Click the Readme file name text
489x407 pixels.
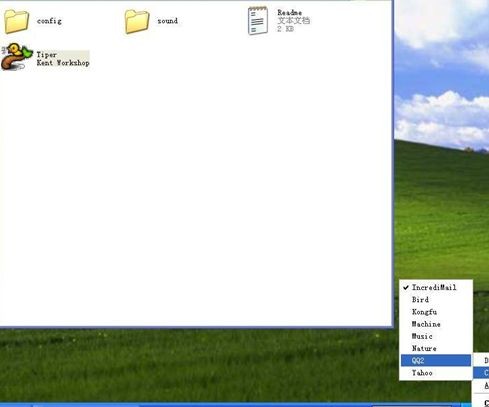[x=290, y=13]
